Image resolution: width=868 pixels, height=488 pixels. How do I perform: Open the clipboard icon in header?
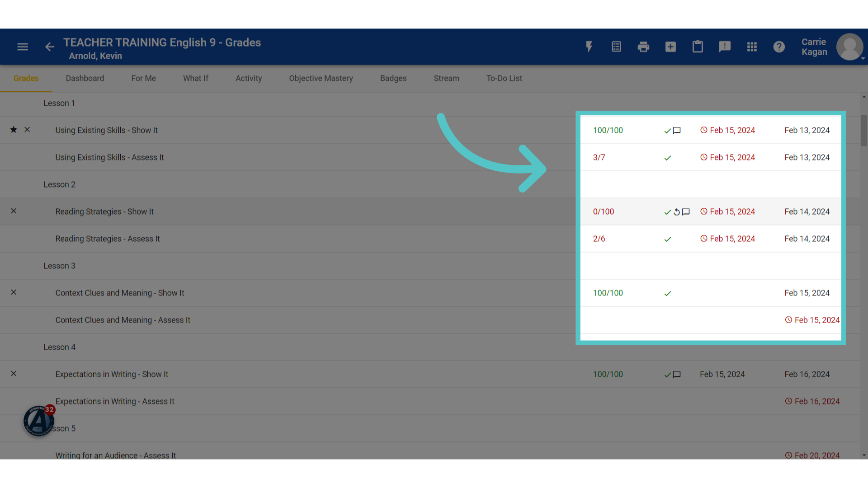point(698,47)
